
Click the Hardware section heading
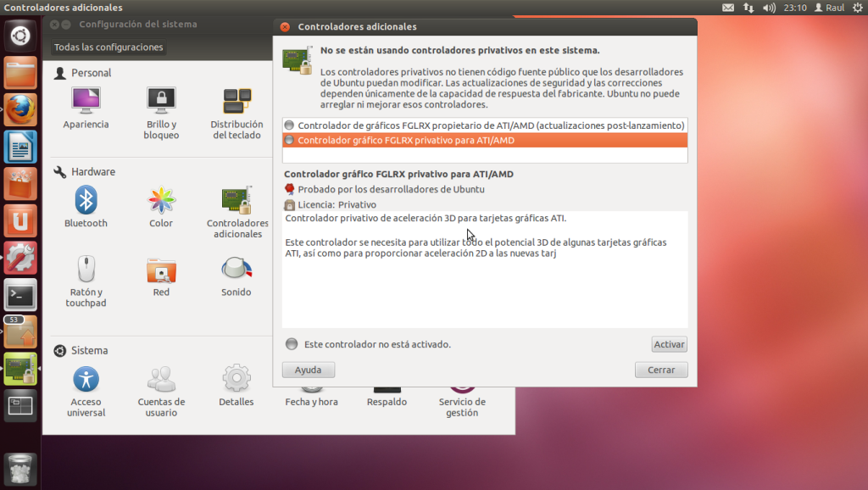click(93, 171)
